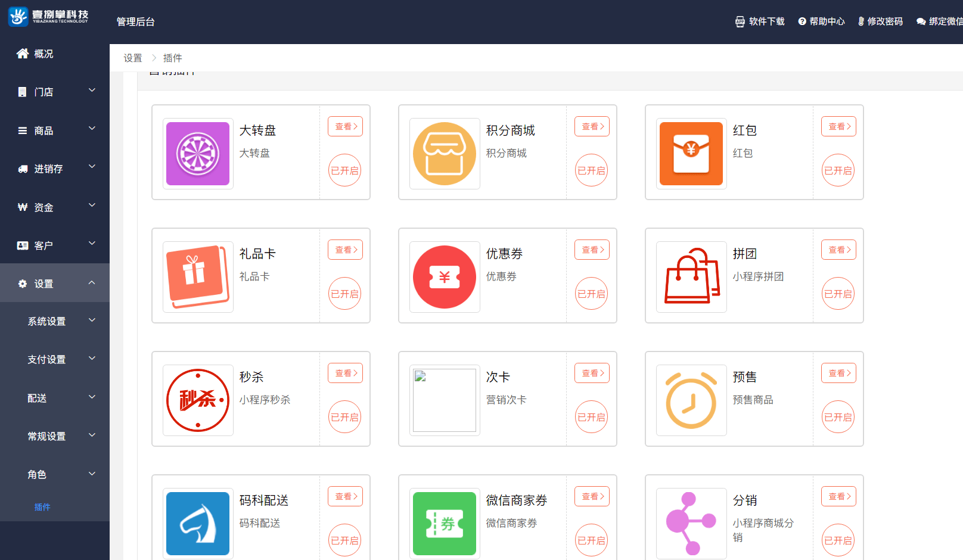Expand 系统设置 submenu
The height and width of the screenshot is (560, 963).
point(55,321)
